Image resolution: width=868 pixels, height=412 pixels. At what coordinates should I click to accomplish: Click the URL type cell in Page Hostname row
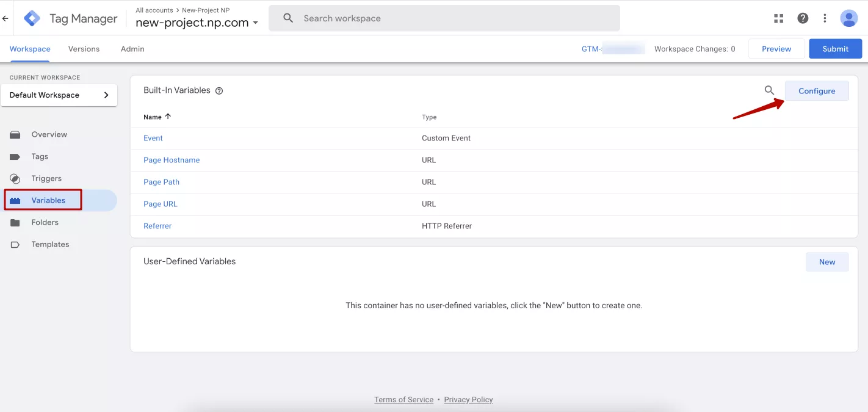point(429,160)
